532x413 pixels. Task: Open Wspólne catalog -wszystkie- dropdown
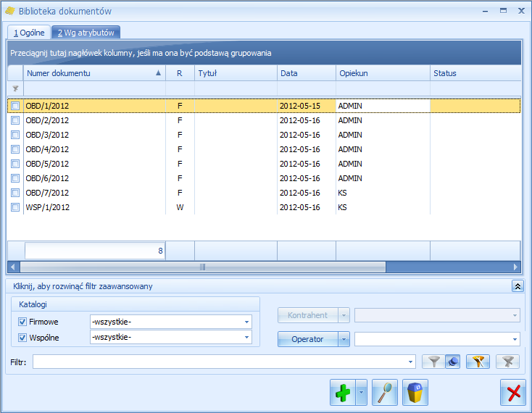(246, 338)
